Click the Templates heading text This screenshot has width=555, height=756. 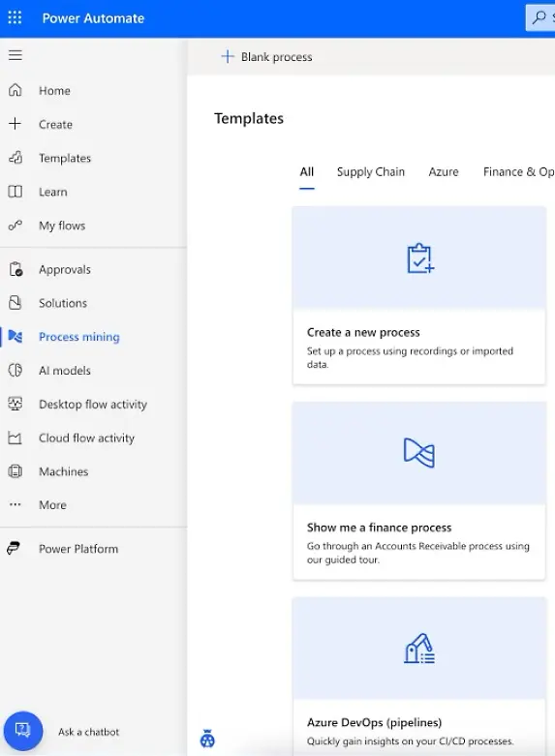coord(249,119)
